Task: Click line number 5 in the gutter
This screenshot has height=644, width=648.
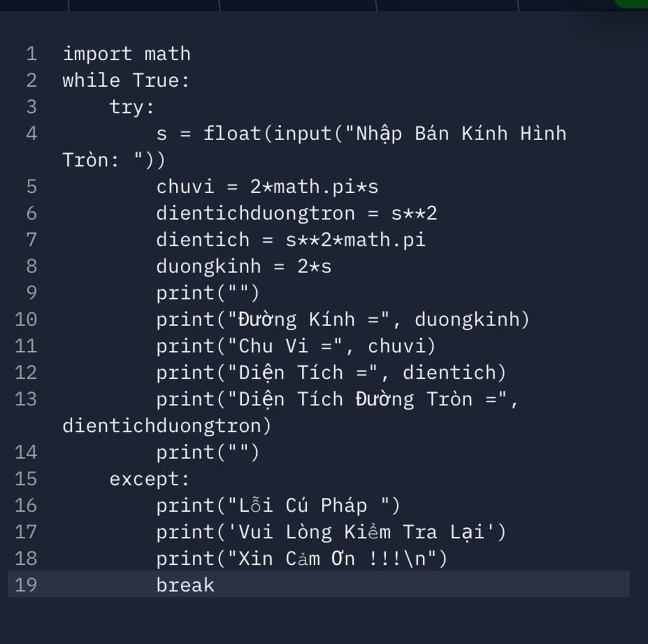Action: (32, 187)
